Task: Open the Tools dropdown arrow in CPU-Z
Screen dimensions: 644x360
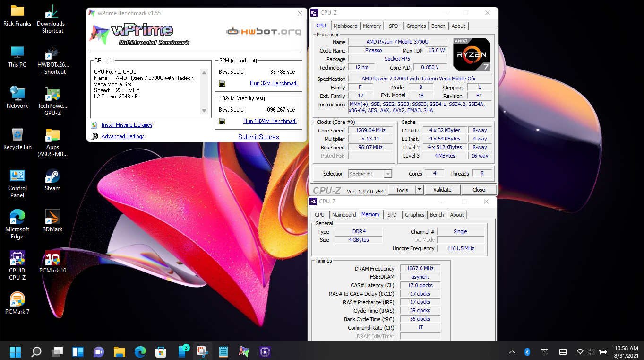Action: [419, 190]
